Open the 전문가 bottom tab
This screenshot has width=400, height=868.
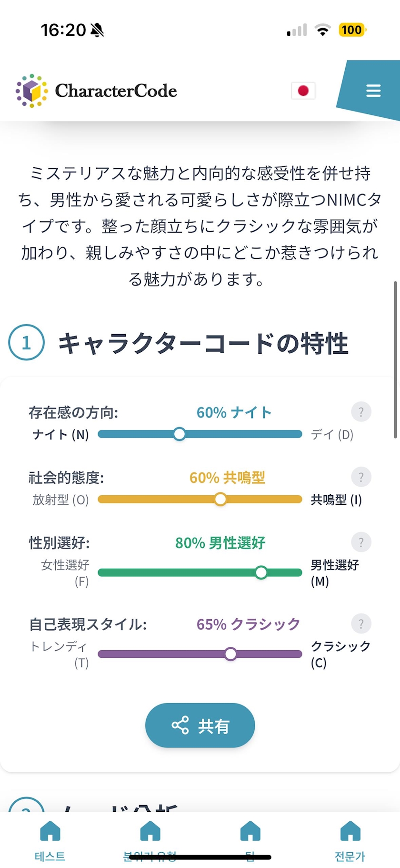pos(350,841)
